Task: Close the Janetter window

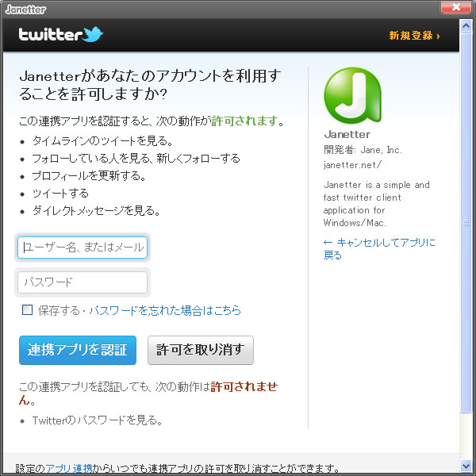Action: coord(456,7)
